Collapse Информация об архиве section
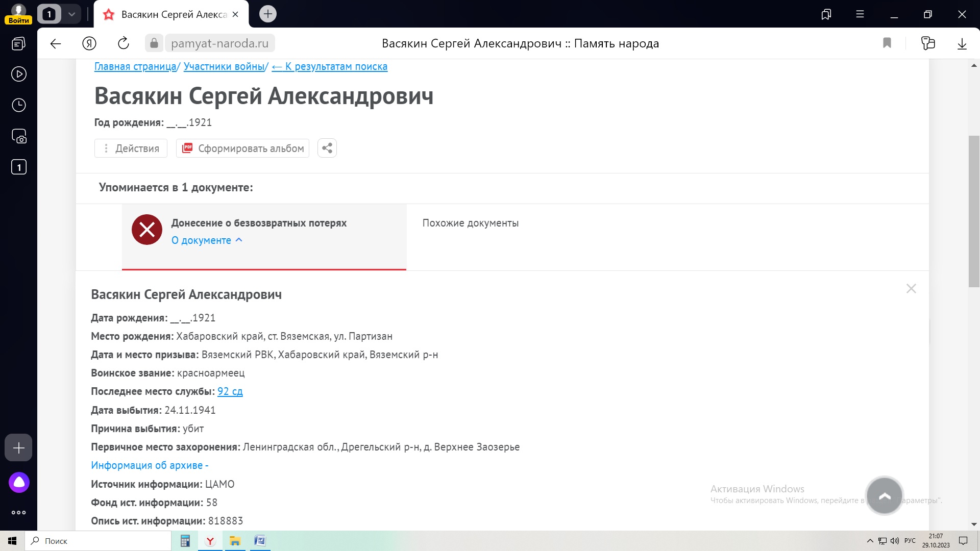 coord(150,465)
